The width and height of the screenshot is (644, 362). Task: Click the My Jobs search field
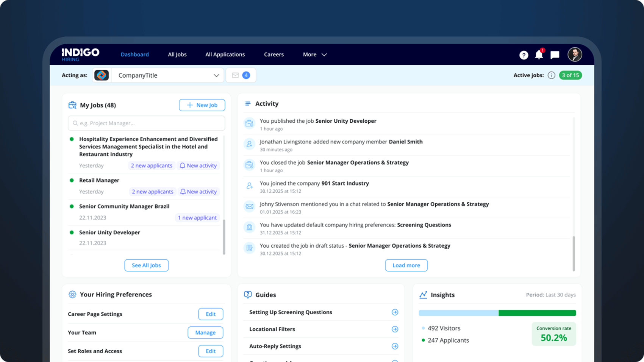[x=147, y=123]
